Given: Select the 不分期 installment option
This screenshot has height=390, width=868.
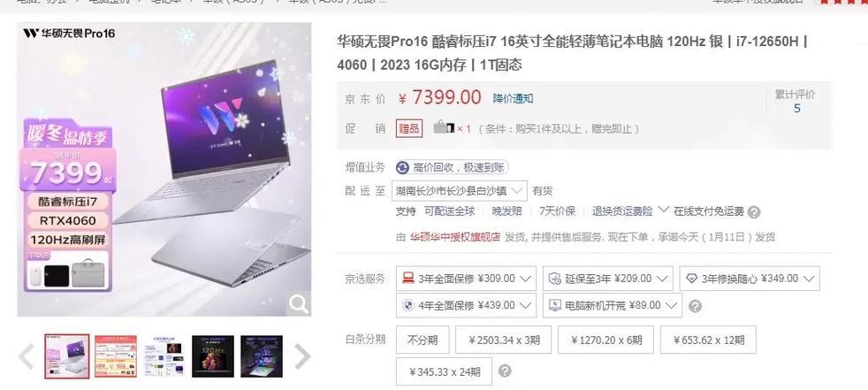Looking at the screenshot, I should 423,340.
